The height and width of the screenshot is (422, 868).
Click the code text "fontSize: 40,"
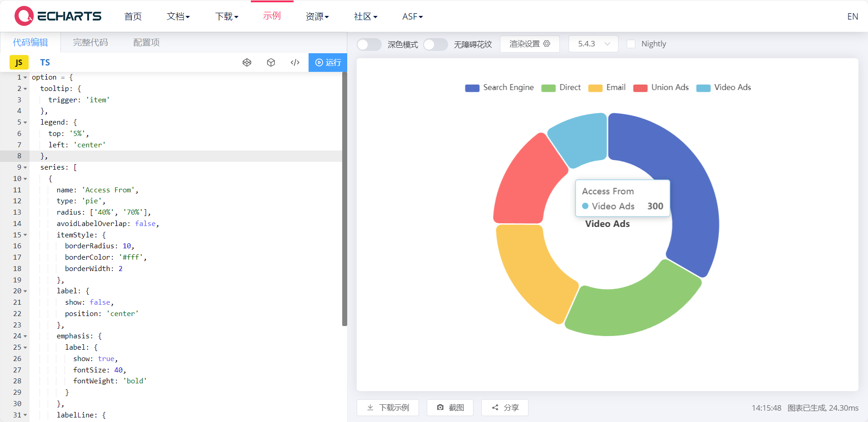100,370
